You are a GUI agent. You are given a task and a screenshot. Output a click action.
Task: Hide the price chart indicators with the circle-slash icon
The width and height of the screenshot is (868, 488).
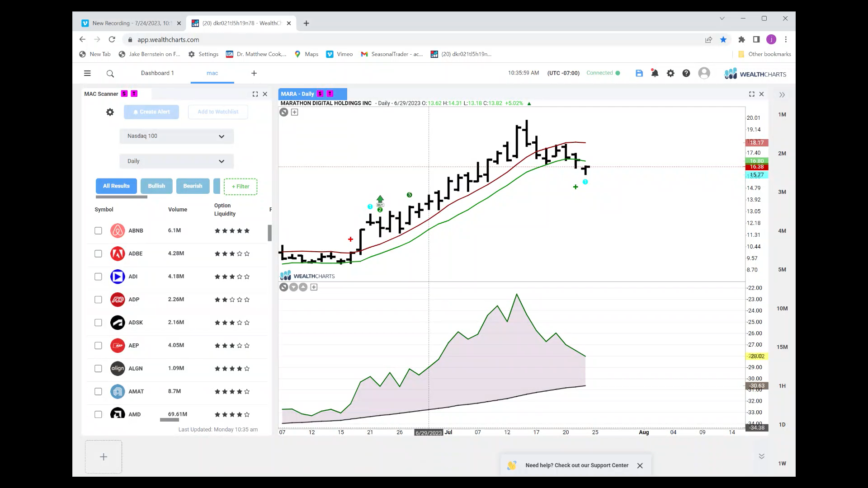pos(284,112)
